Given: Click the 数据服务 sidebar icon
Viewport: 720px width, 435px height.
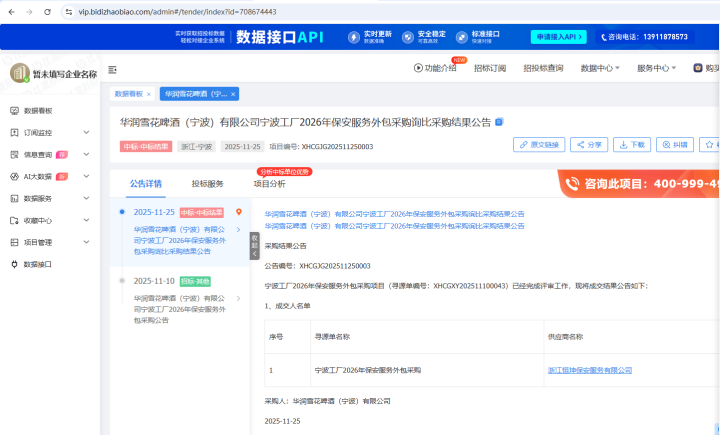Looking at the screenshot, I should click(x=14, y=198).
